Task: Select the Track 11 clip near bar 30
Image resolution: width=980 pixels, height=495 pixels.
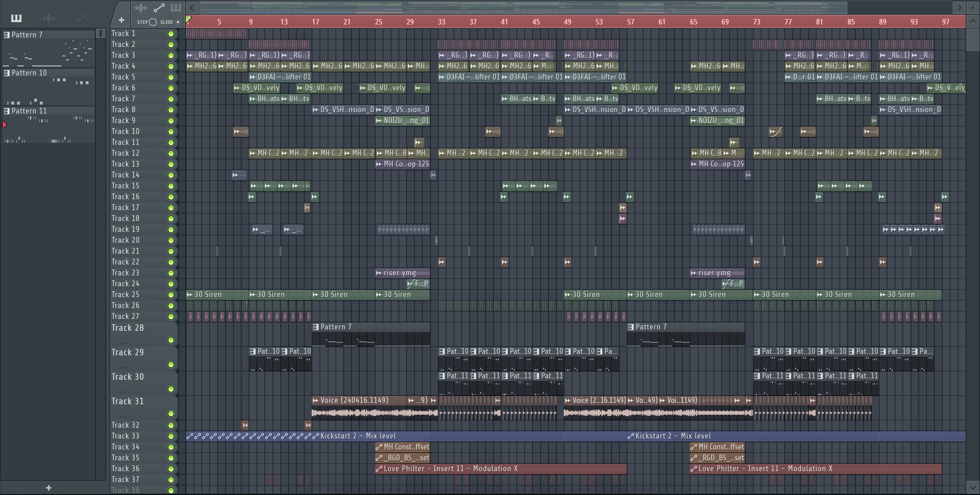Action: pyautogui.click(x=419, y=142)
